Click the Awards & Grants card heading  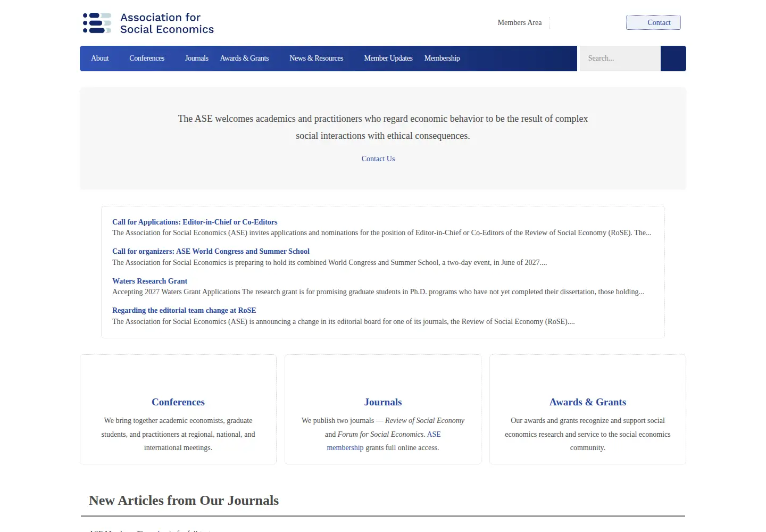[588, 402]
